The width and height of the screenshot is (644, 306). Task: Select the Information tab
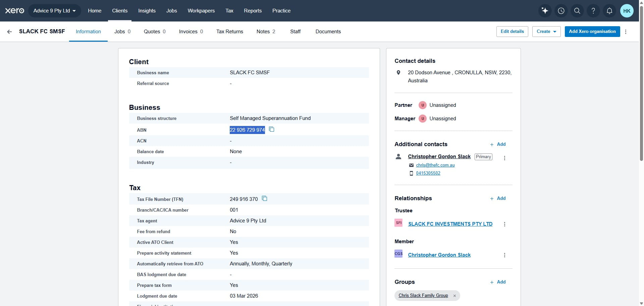pos(88,32)
